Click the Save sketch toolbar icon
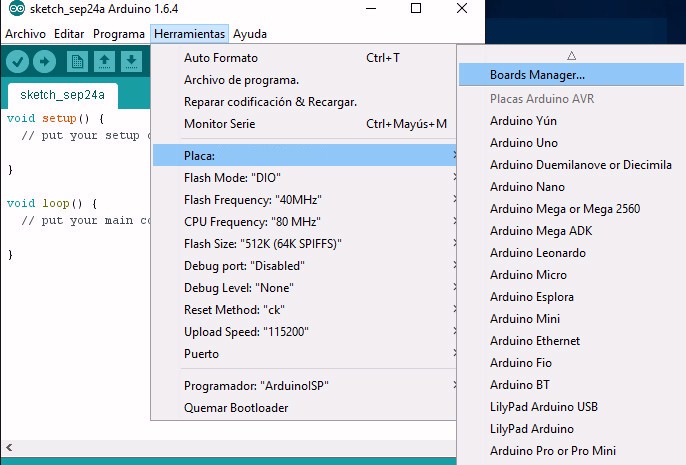The height and width of the screenshot is (465, 686). pyautogui.click(x=131, y=62)
